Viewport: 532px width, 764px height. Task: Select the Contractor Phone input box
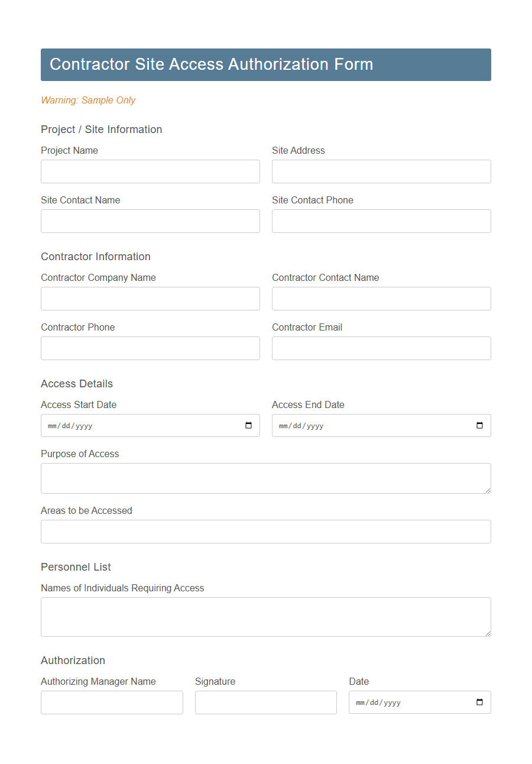pyautogui.click(x=150, y=348)
